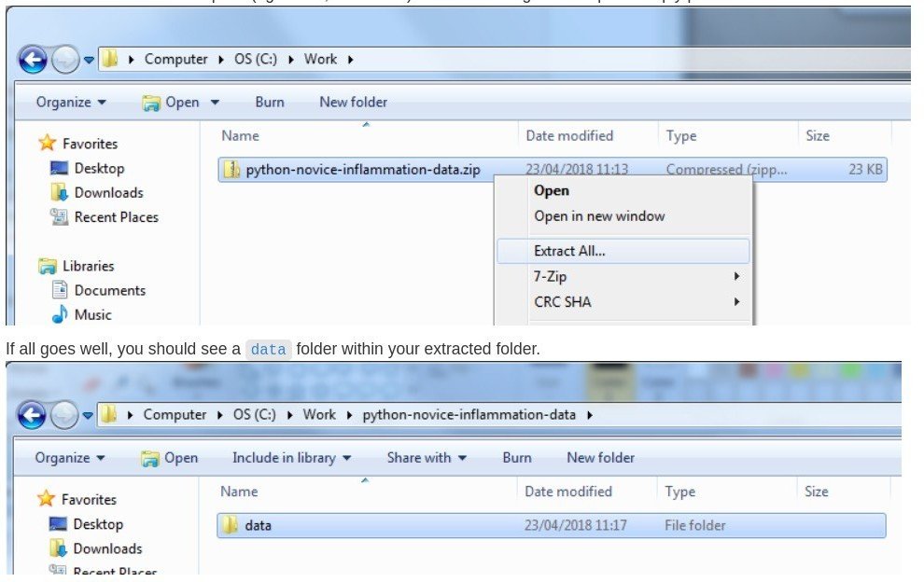Viewport: 924px width, 582px height.
Task: Click Open in extracted folder window toolbar
Action: point(170,458)
